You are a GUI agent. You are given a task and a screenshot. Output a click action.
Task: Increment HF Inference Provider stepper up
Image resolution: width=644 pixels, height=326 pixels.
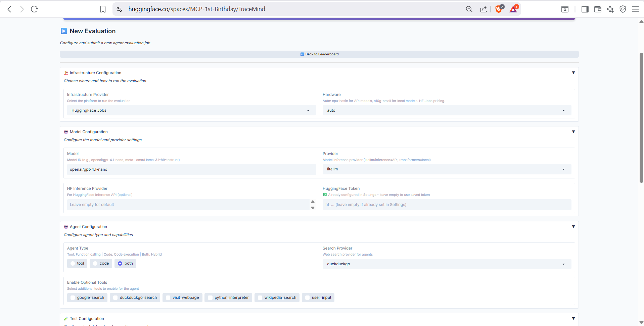[313, 202]
